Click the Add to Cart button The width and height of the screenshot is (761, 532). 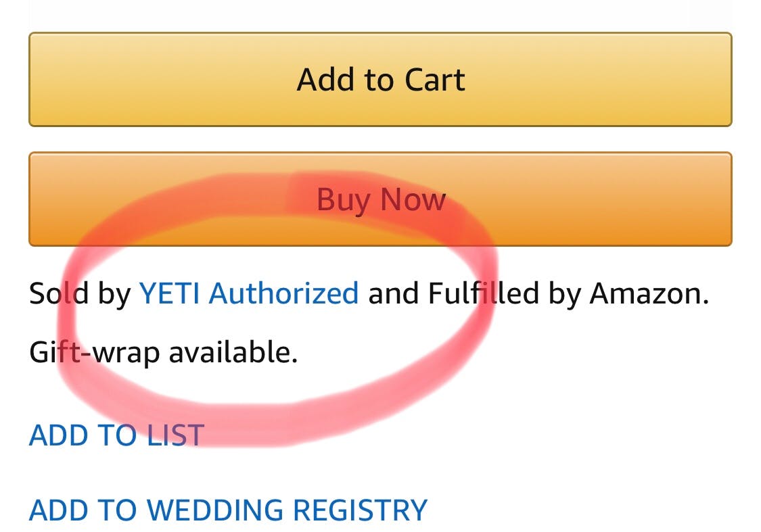pos(380,79)
